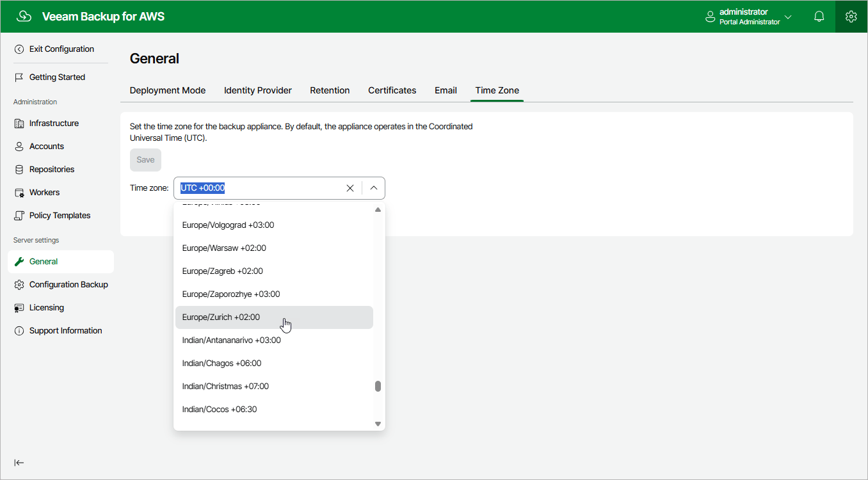
Task: Open the settings gear in the header
Action: (851, 16)
